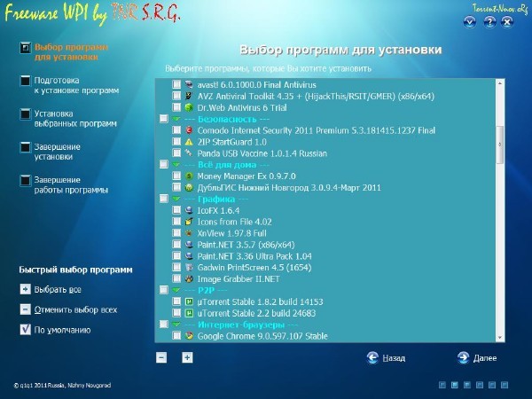Select the Безопасность group checkbox
Image resolution: width=532 pixels, height=399 pixels.
(164, 119)
